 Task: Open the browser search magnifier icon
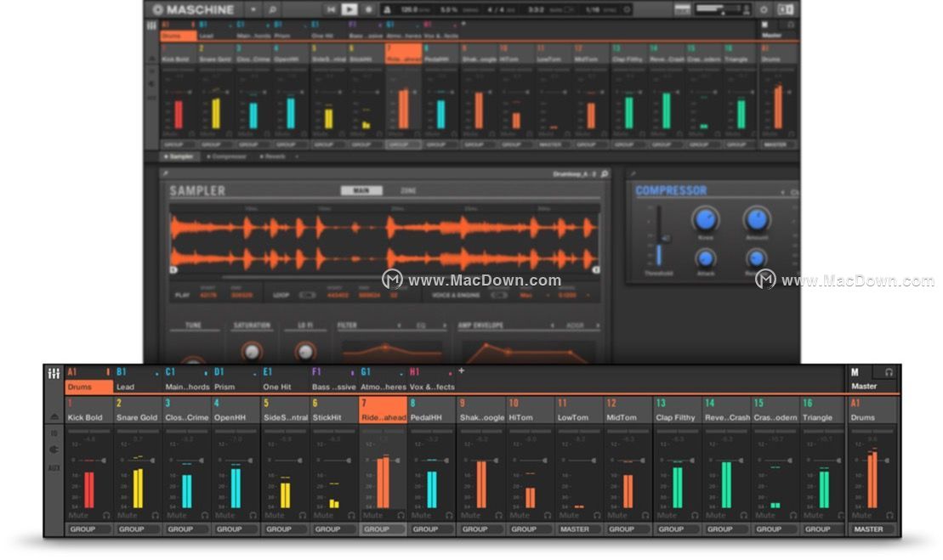click(x=272, y=9)
